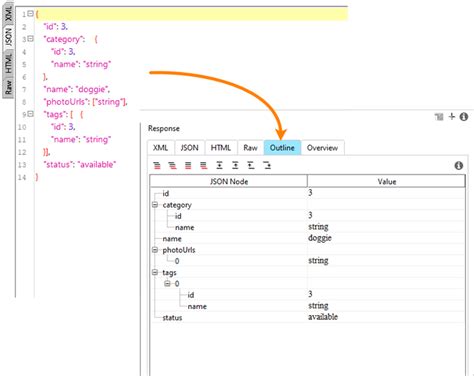Click the code line "photoUrls": ["string"]
Viewport: 474px width, 376px height.
click(x=85, y=102)
